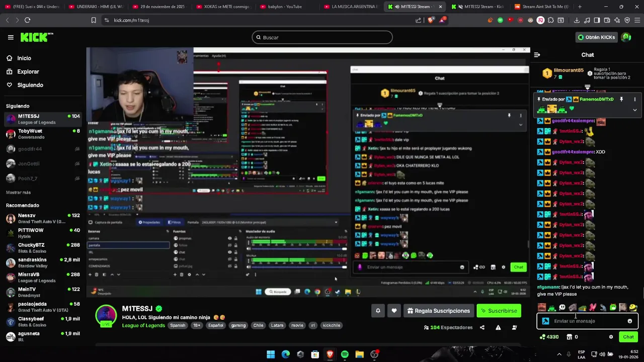Open the Windows Start menu
644x362 pixels.
click(271, 354)
